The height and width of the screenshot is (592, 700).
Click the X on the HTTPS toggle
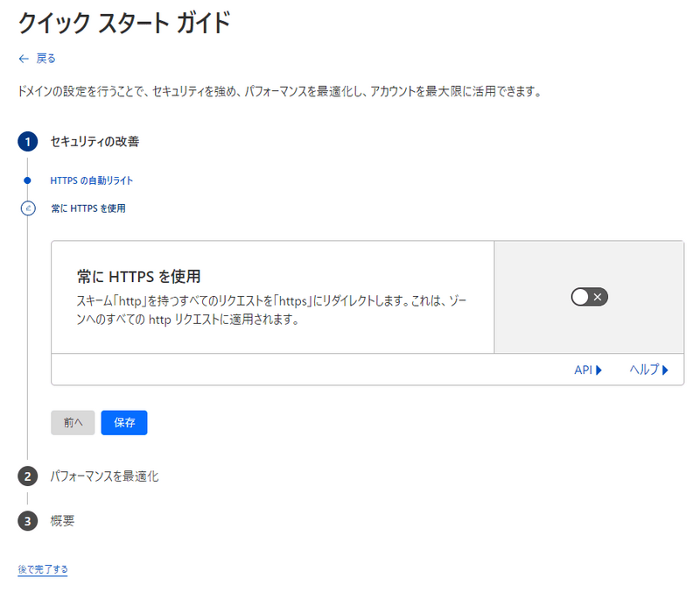tap(598, 297)
